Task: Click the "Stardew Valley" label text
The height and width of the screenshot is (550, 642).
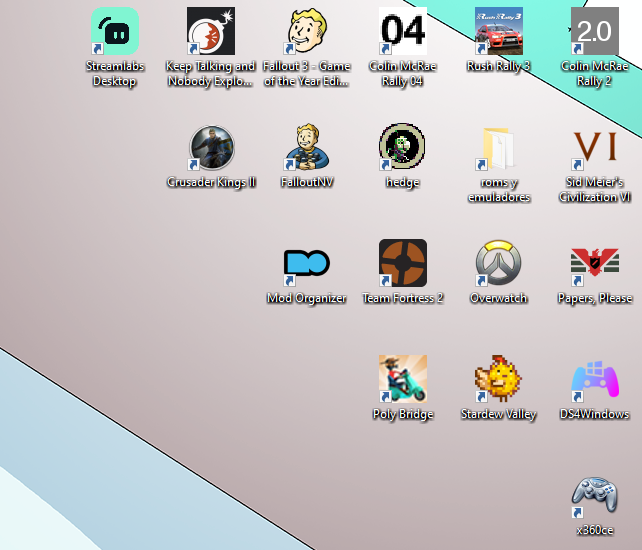Action: (499, 414)
